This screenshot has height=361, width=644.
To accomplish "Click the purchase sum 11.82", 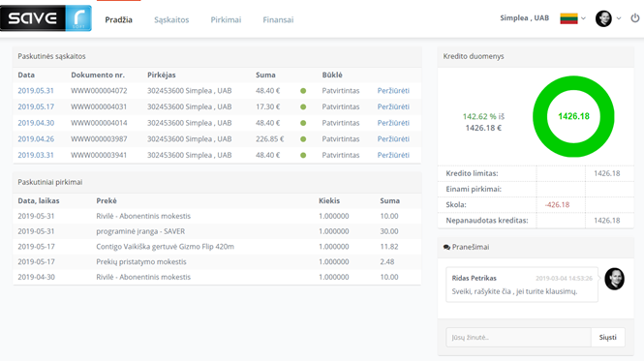I will coord(389,247).
